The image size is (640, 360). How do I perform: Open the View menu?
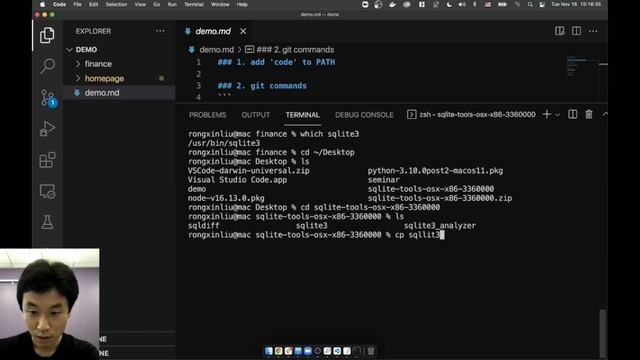click(140, 4)
